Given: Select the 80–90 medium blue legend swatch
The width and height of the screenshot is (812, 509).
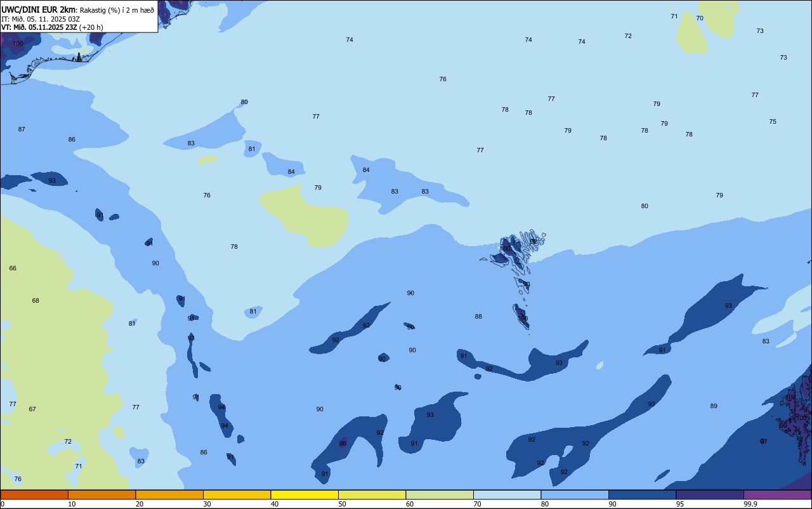Looking at the screenshot, I should coord(575,494).
